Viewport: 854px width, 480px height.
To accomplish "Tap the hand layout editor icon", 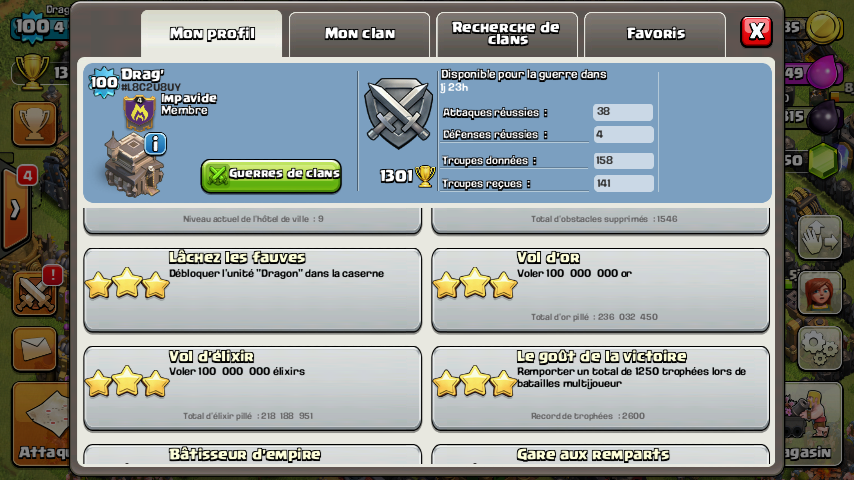I will point(820,237).
